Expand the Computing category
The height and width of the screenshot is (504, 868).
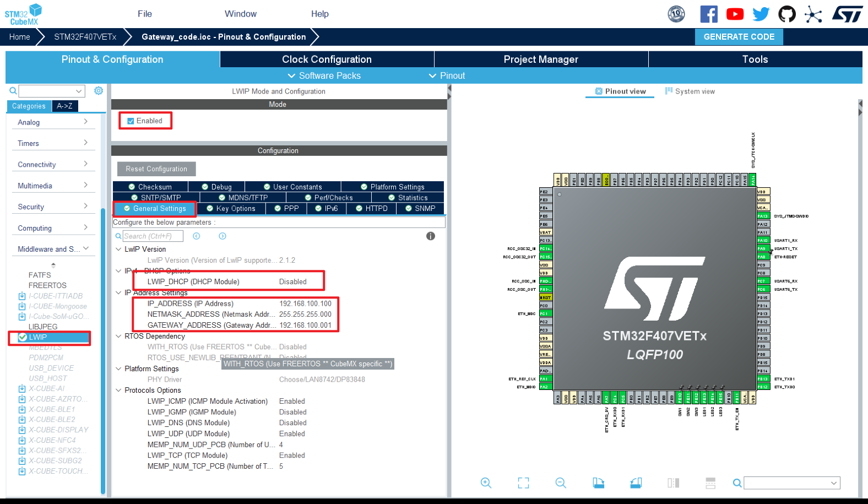53,228
